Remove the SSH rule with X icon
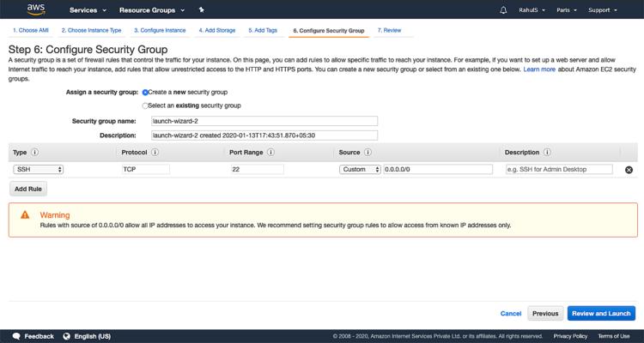644x343 pixels. (x=629, y=170)
